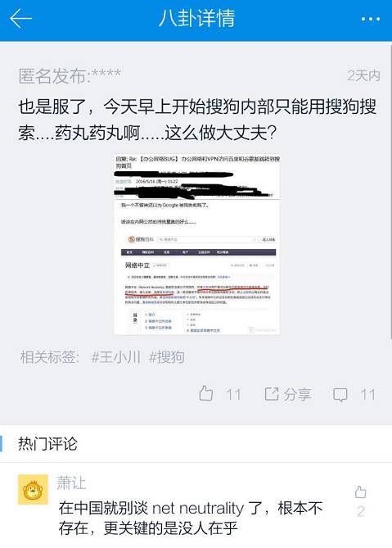Select the #搜狗 tag
392x548 pixels.
[x=166, y=357]
